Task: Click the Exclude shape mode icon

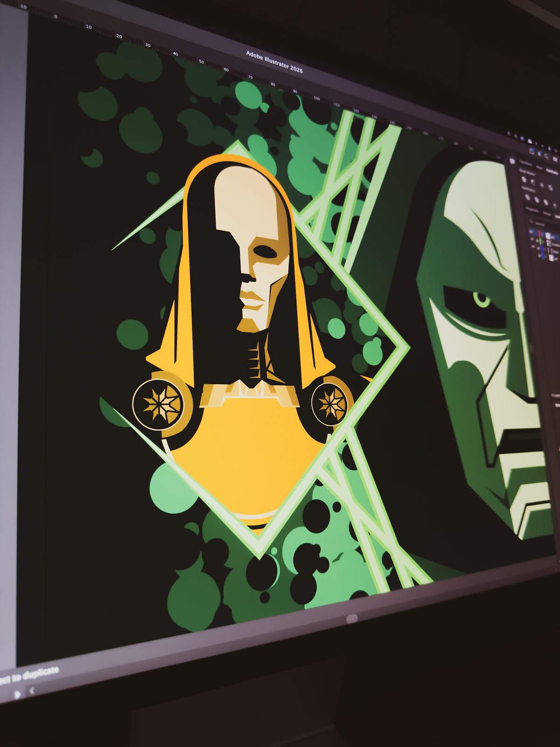Action: click(550, 188)
